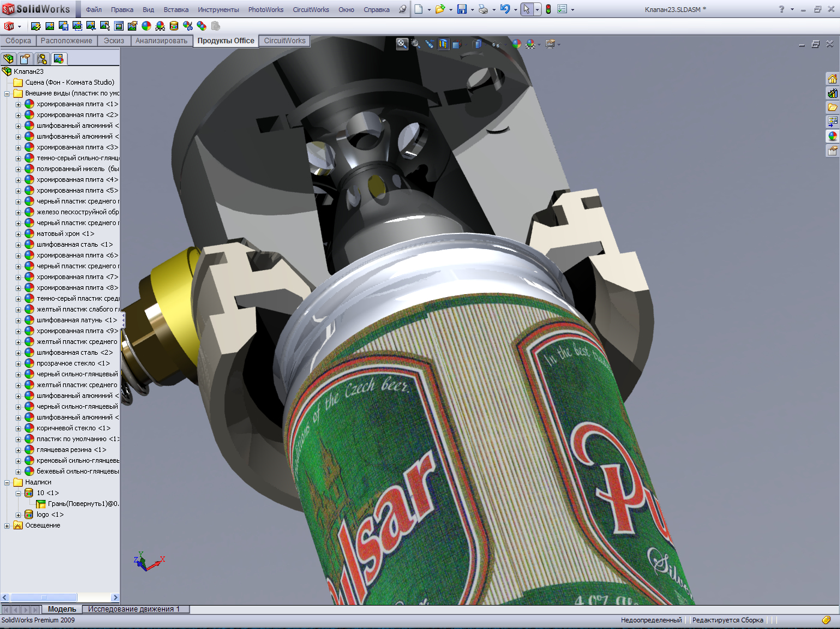Image resolution: width=840 pixels, height=629 pixels.
Task: Open File Explorer task pane
Action: coord(832,107)
